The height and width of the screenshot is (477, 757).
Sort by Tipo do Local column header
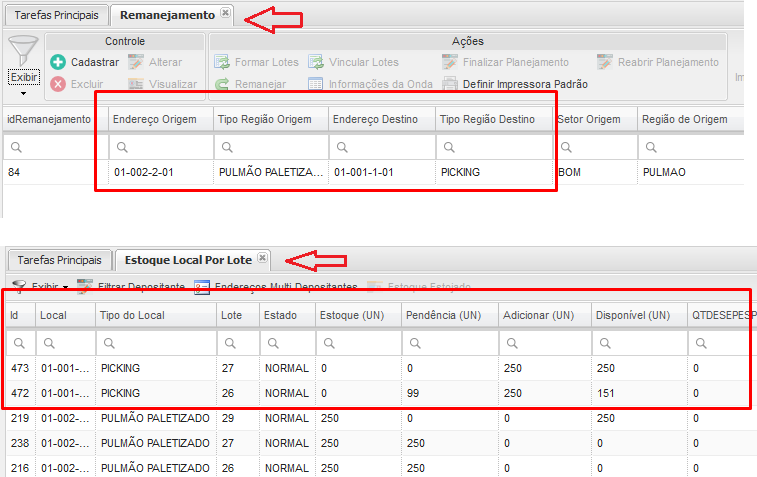pos(156,315)
